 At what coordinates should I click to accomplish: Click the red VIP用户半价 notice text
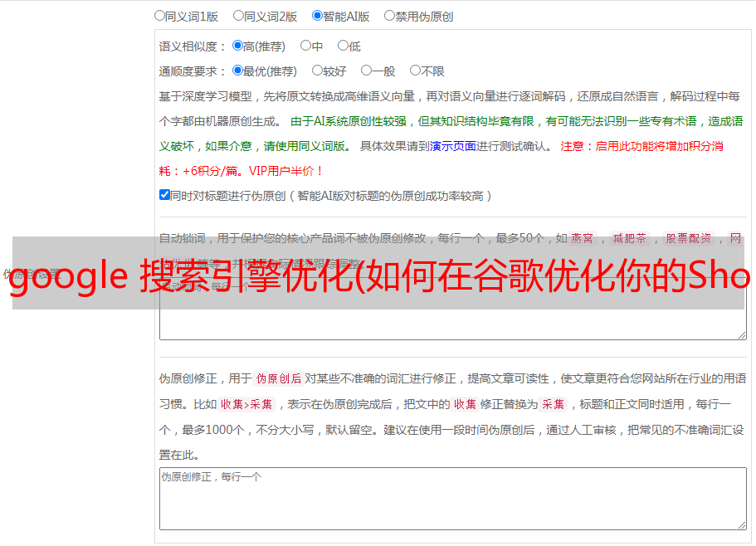(285, 171)
